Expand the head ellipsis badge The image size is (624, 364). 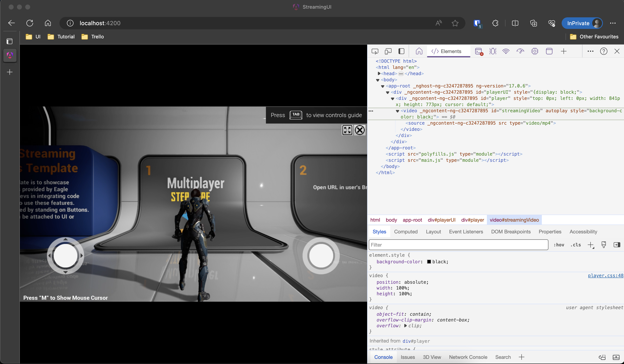[401, 74]
